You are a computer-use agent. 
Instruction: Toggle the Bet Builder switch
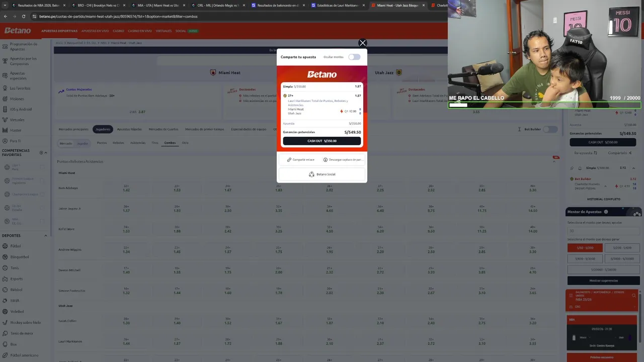(550, 129)
